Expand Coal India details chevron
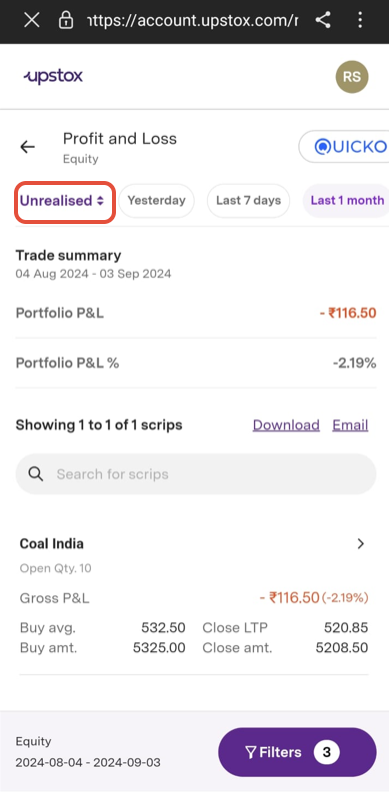 (x=361, y=544)
